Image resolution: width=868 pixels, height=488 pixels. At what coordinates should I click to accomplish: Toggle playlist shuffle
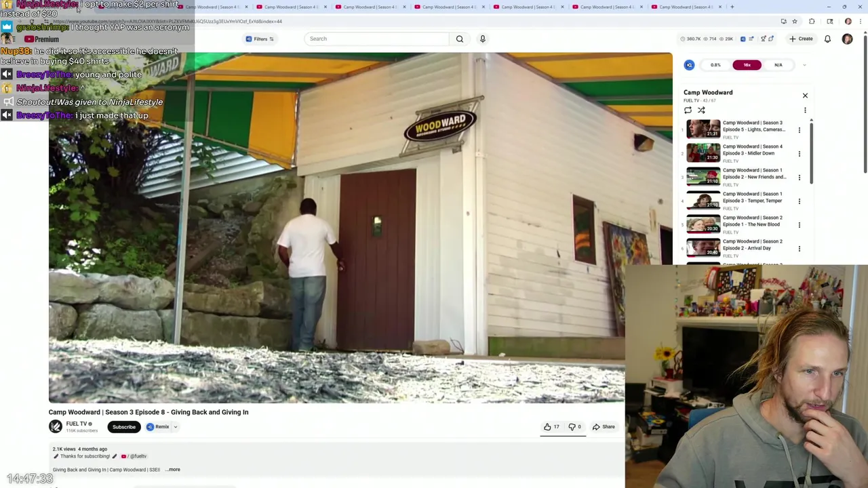point(701,110)
